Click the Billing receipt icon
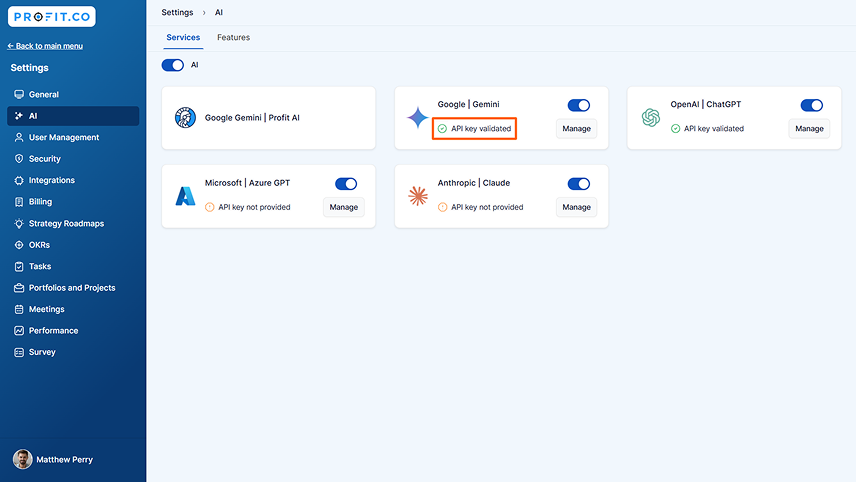The width and height of the screenshot is (856, 482). [19, 202]
